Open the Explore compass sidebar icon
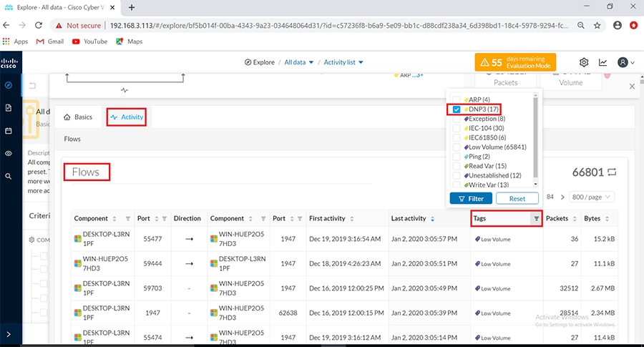Screen dimensions: 644x347 pos(8,85)
